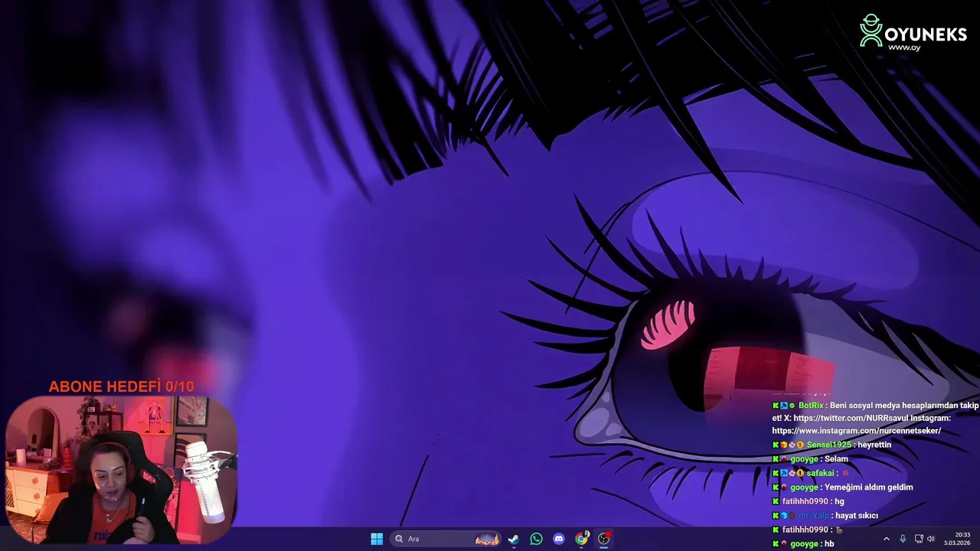Click the Ara search box in taskbar
Screen dimensions: 980x551
(446, 539)
